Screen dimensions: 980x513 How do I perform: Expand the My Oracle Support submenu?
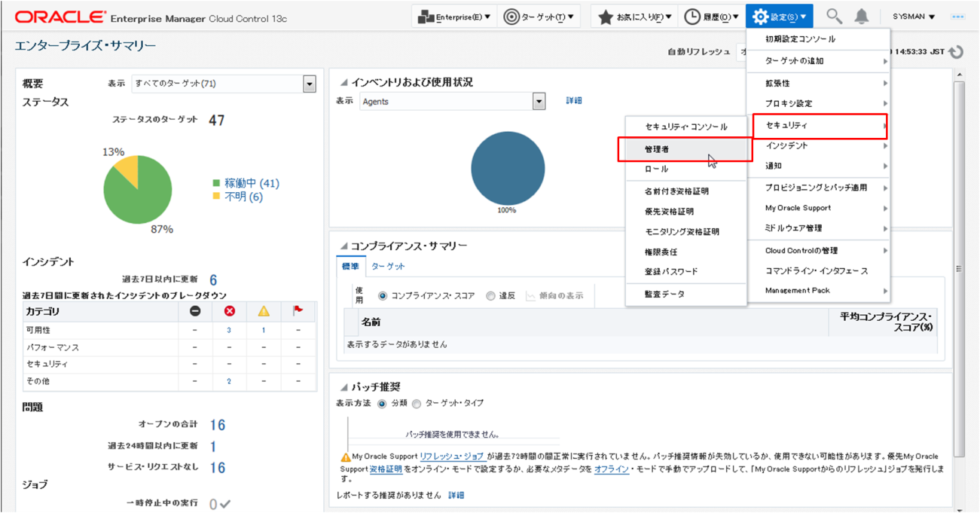pyautogui.click(x=818, y=208)
